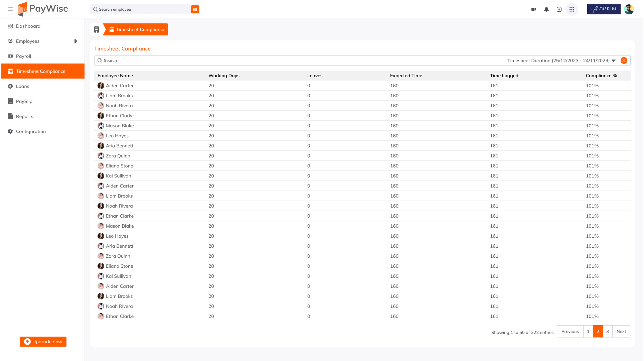Click the Previous page button
This screenshot has height=361, width=644.
click(x=570, y=331)
